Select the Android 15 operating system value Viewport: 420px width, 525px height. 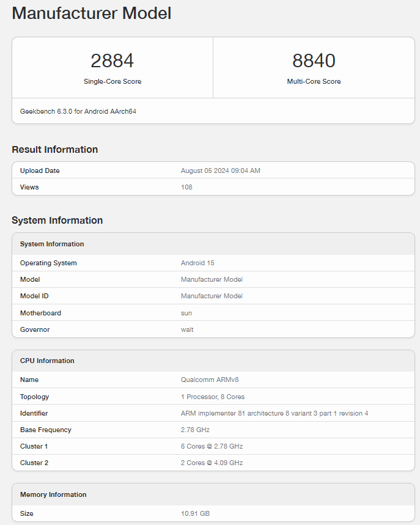tap(197, 263)
